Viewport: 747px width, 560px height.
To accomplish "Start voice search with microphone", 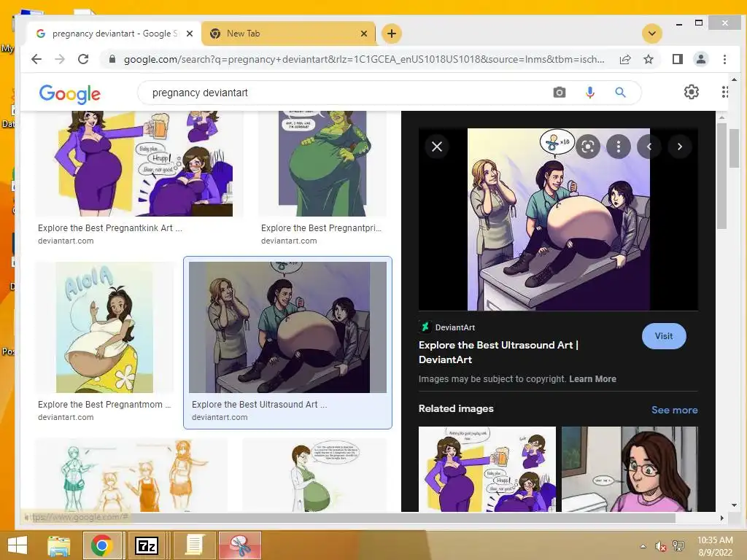I will 589,93.
